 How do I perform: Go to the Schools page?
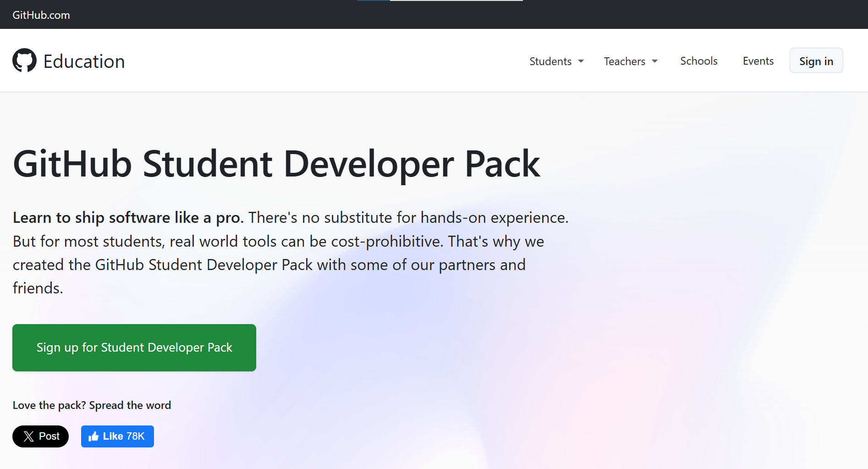(x=699, y=61)
